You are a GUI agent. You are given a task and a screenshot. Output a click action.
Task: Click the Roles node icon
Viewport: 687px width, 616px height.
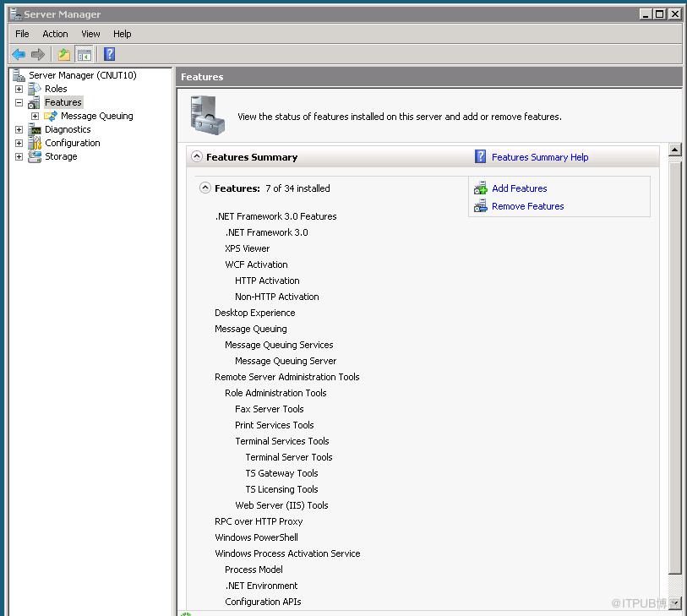click(35, 89)
